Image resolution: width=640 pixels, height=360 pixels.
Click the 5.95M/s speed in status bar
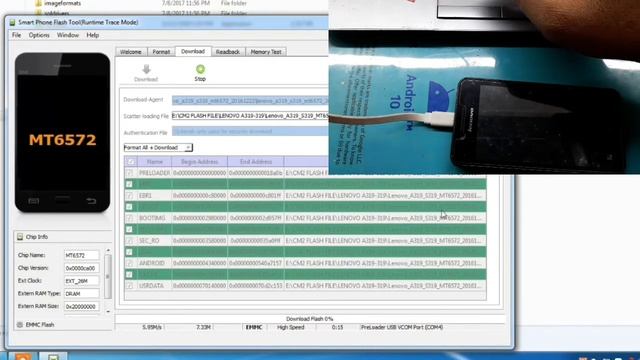tap(152, 327)
